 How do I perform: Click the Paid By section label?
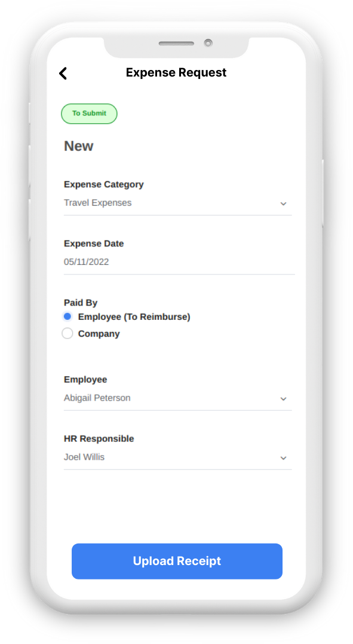(x=81, y=303)
